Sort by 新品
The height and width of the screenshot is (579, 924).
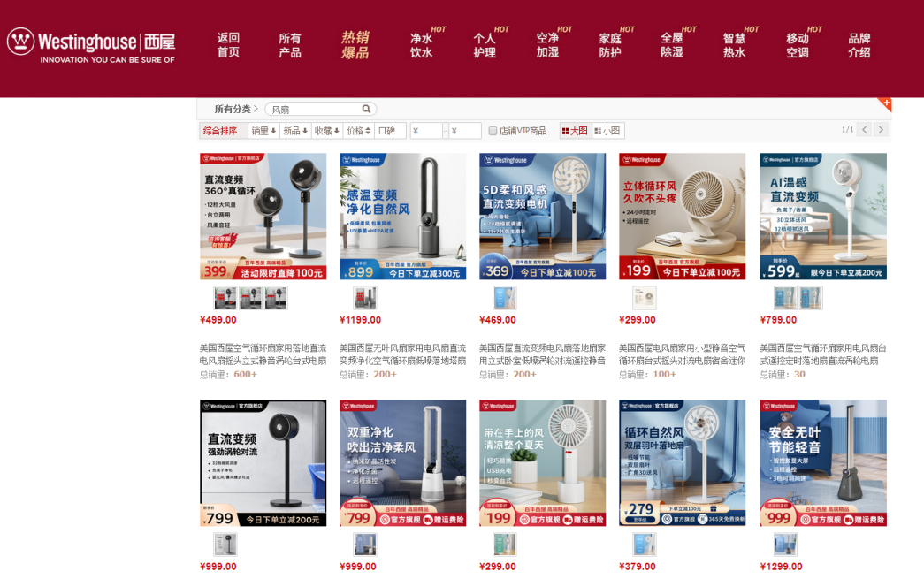click(295, 131)
